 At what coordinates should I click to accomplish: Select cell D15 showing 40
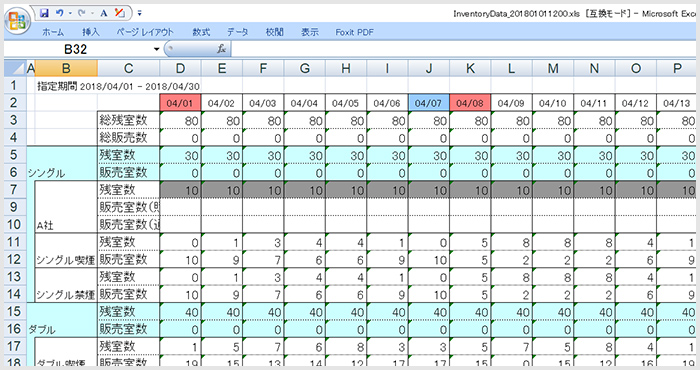point(180,312)
